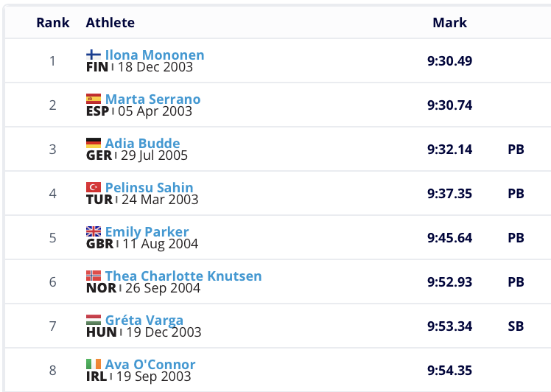Click the Germany flag next to Adia Budde
551x392 pixels.
point(94,143)
